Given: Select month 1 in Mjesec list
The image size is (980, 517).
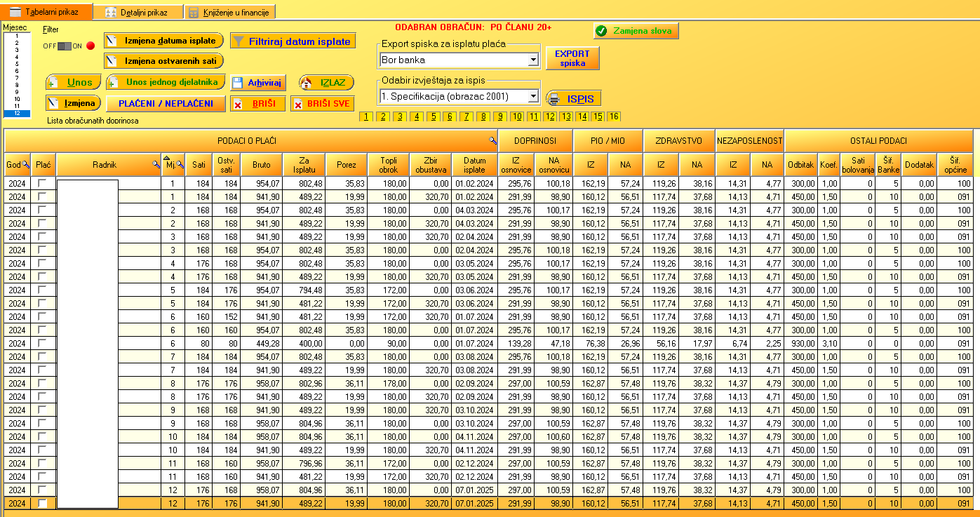Looking at the screenshot, I should coord(17,36).
